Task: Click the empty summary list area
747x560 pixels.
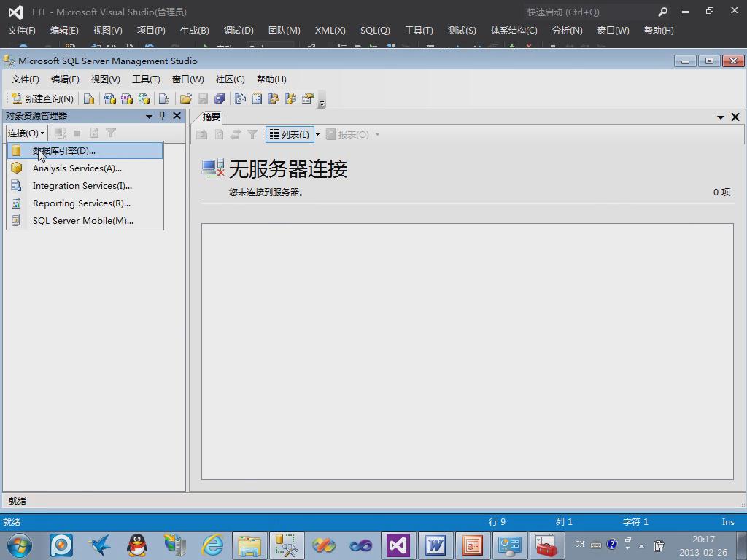Action: [468, 351]
